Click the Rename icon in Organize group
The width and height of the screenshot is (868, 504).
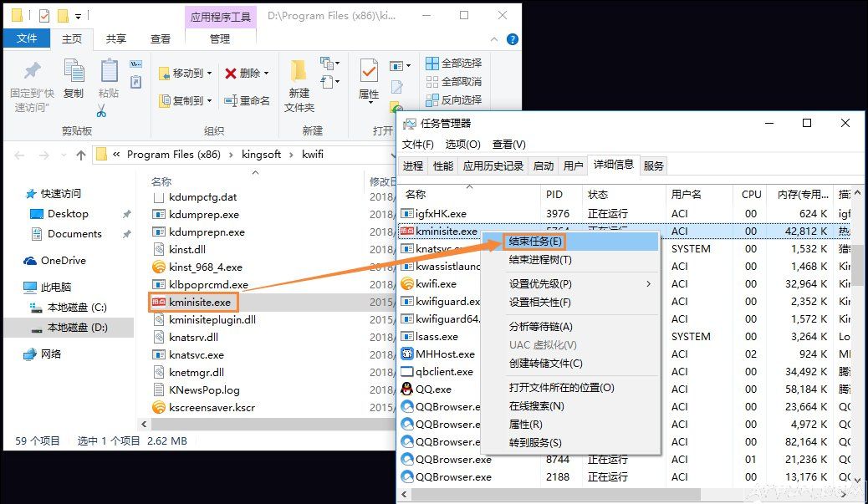coord(231,100)
